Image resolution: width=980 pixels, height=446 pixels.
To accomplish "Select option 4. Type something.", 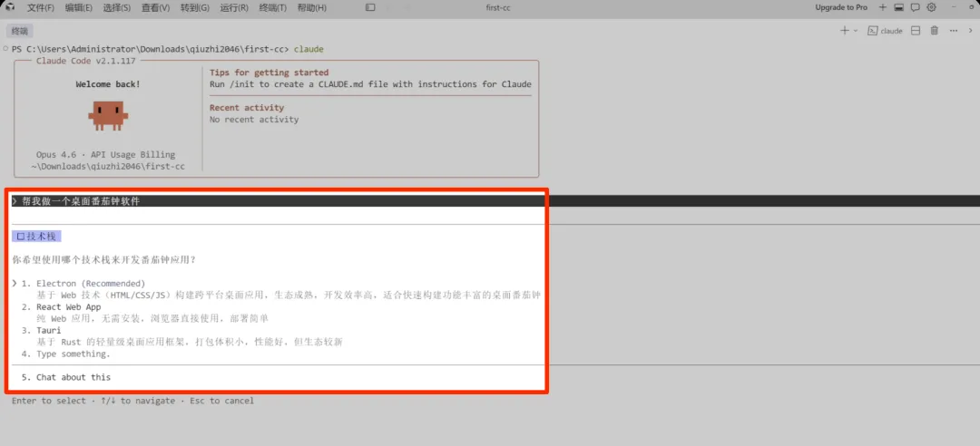I will (66, 354).
